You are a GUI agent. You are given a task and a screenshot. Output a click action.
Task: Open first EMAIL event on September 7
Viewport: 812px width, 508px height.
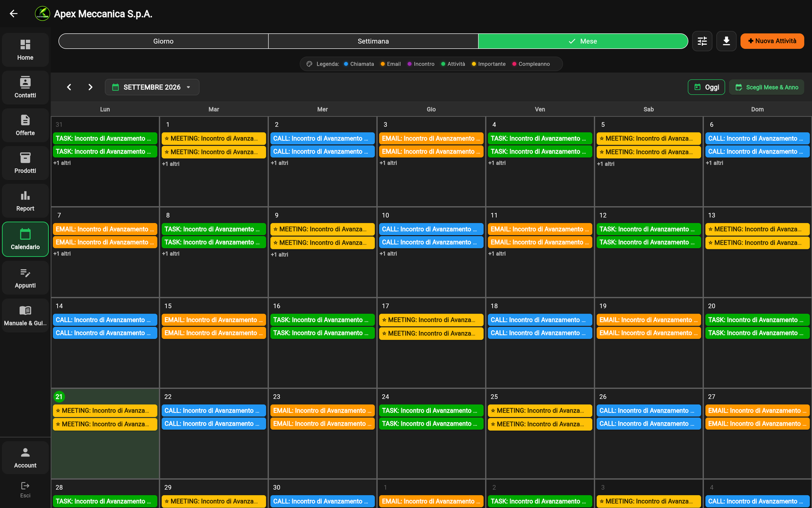point(105,229)
